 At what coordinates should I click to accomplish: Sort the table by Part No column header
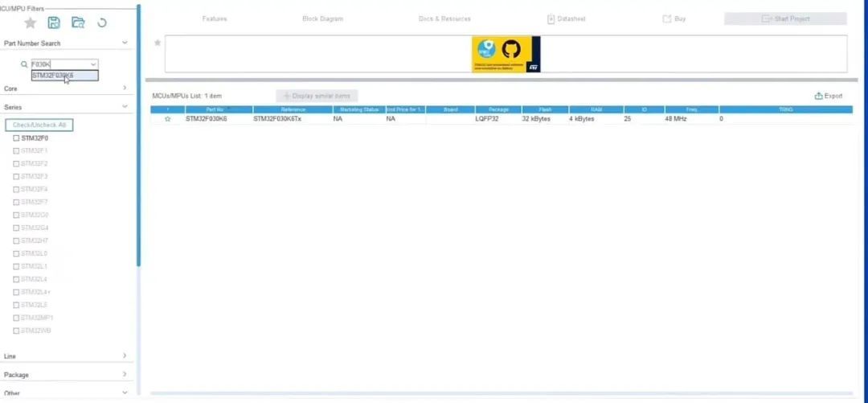tap(219, 109)
